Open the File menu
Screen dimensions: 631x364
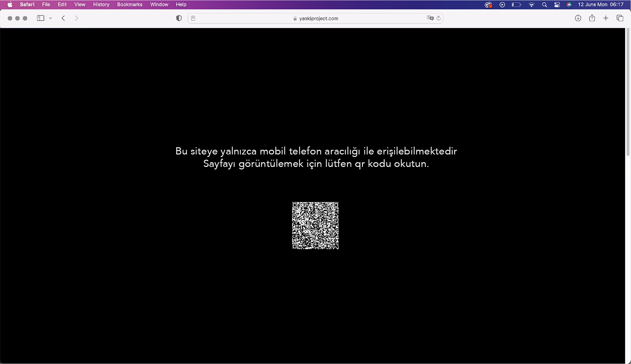46,5
